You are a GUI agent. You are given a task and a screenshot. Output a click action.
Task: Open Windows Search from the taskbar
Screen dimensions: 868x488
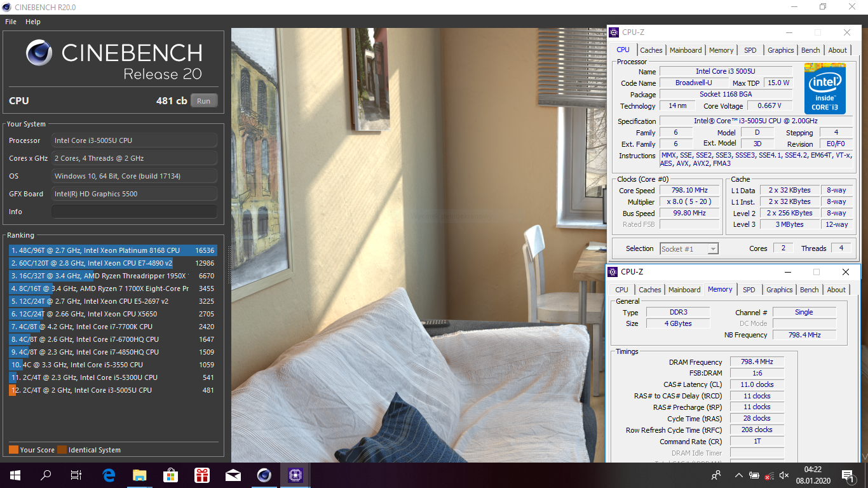(x=46, y=475)
